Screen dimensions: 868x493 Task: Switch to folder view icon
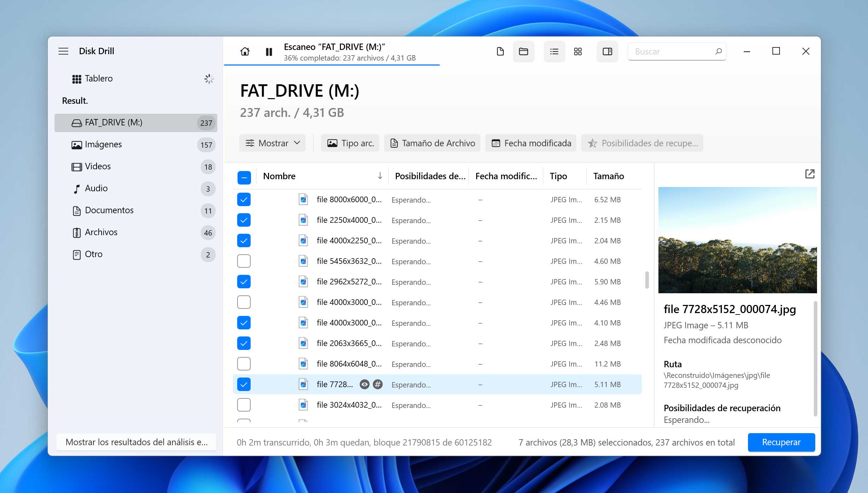tap(524, 52)
